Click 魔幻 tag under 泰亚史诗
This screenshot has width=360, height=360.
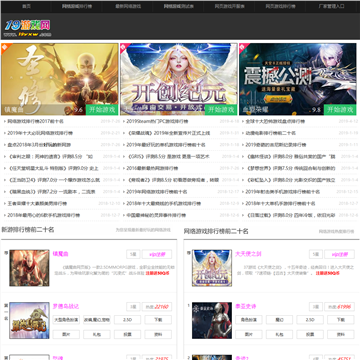click(x=279, y=320)
